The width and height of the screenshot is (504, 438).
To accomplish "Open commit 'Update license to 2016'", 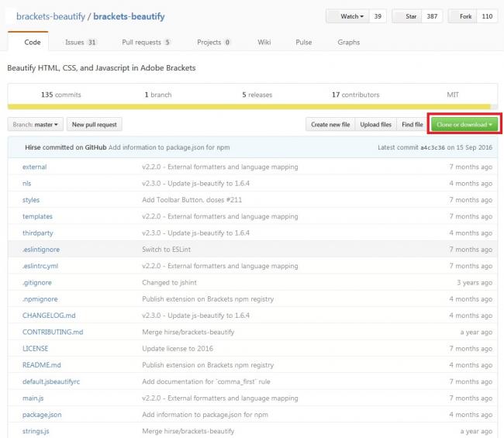I will (x=178, y=349).
